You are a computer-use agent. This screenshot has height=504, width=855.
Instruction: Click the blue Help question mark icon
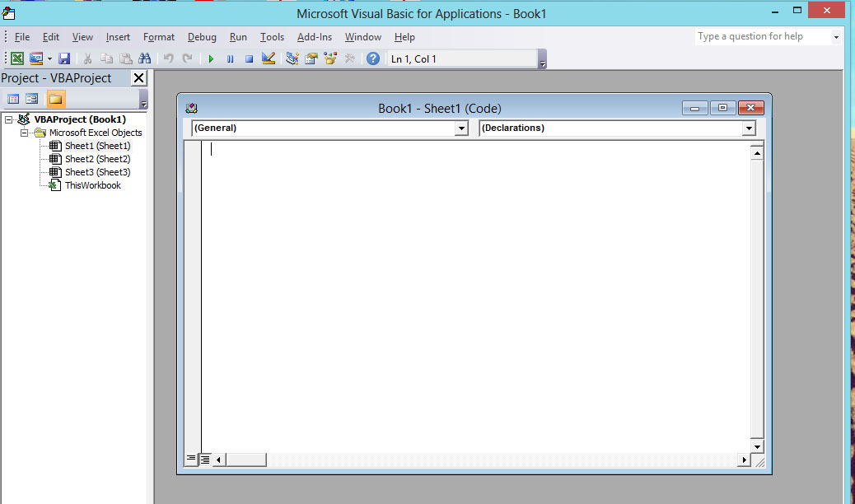coord(373,59)
